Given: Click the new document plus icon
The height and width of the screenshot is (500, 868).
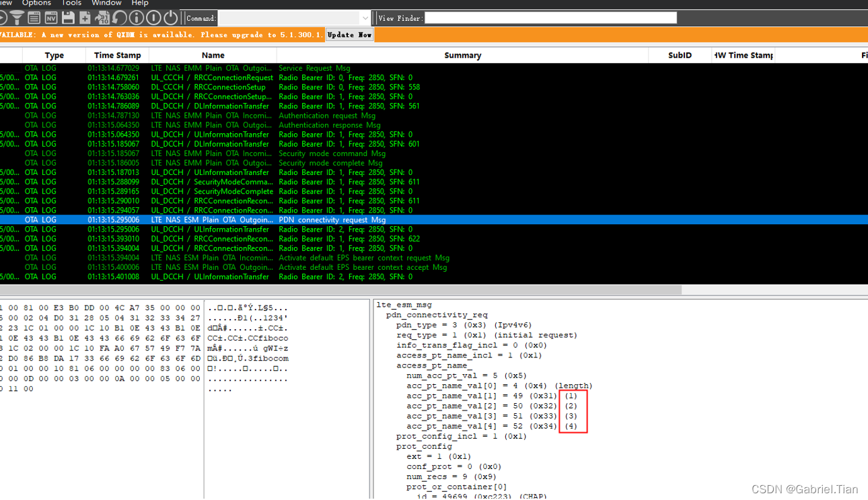Looking at the screenshot, I should coord(85,18).
